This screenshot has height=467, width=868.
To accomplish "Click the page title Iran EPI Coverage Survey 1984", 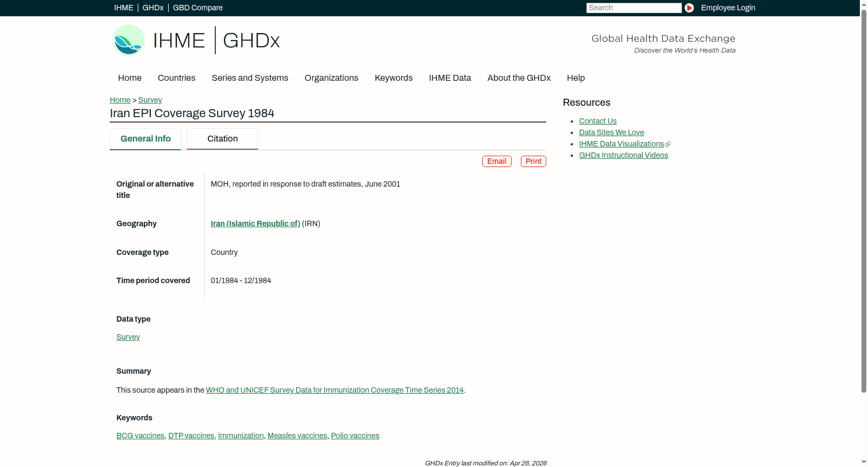I will tap(192, 113).
